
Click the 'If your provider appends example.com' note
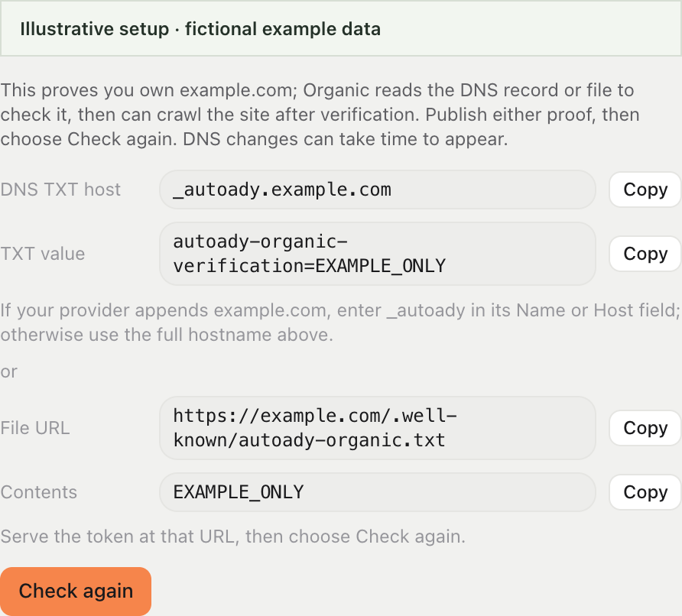pos(340,323)
